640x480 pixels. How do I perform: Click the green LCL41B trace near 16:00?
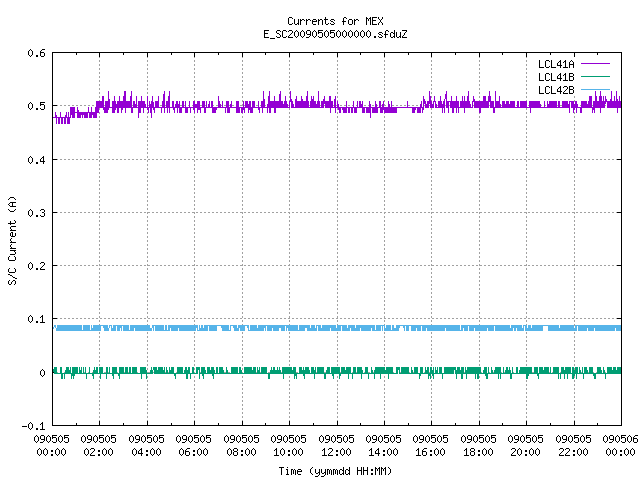(431, 371)
